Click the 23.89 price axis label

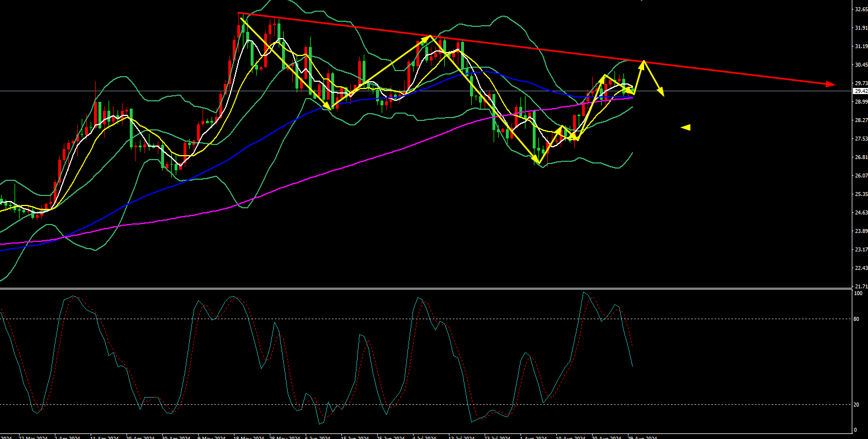[x=861, y=231]
